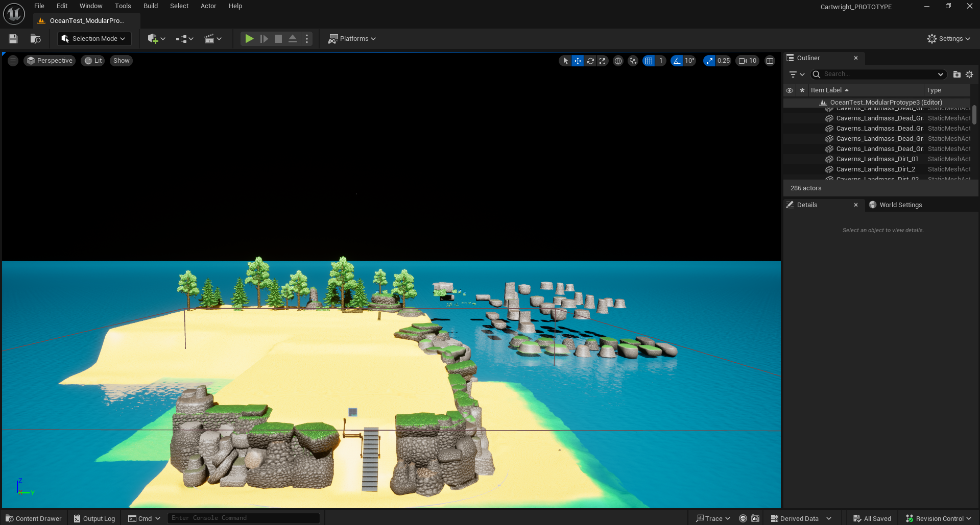Close the Details panel tab

[x=856, y=205]
